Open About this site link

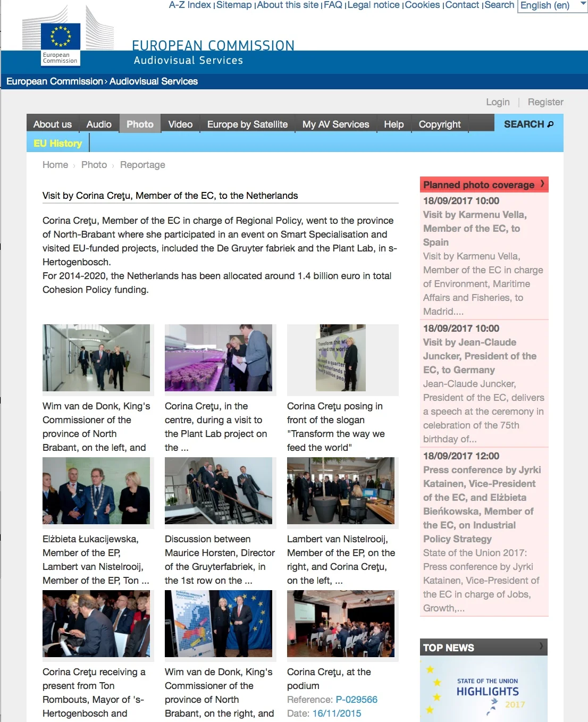coord(288,5)
